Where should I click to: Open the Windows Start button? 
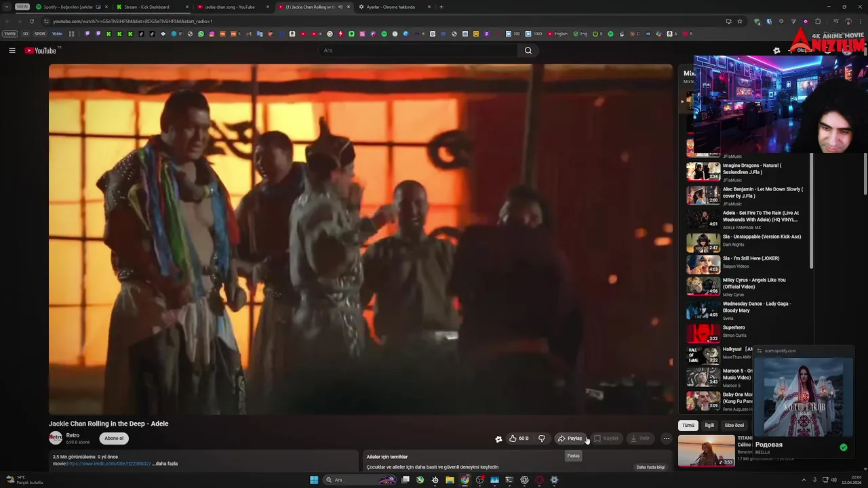tap(314, 480)
